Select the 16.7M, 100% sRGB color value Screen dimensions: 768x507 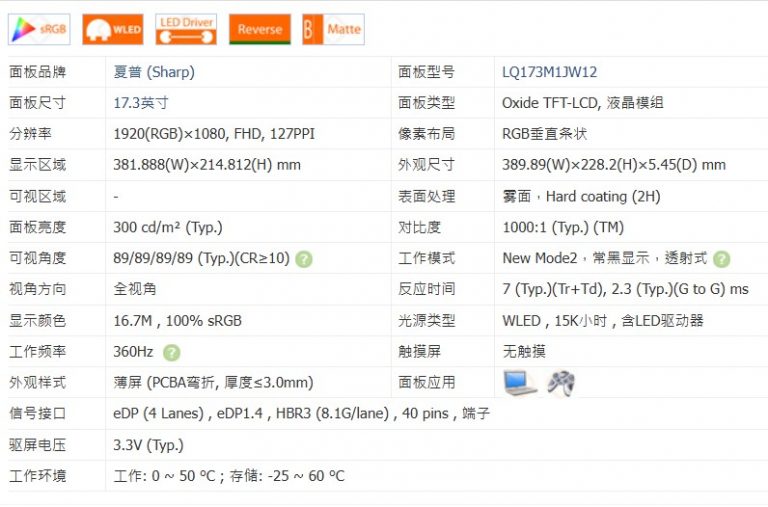pyautogui.click(x=177, y=321)
